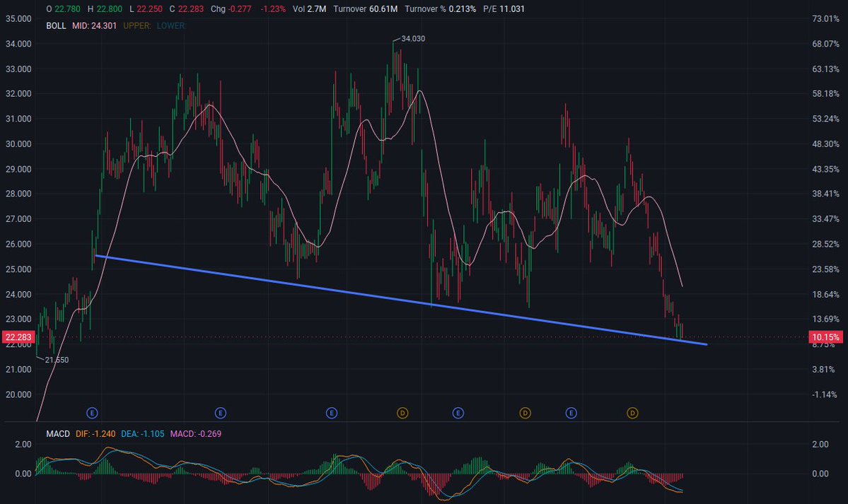Click the 73.01% right axis label
The height and width of the screenshot is (504, 848).
pos(825,18)
